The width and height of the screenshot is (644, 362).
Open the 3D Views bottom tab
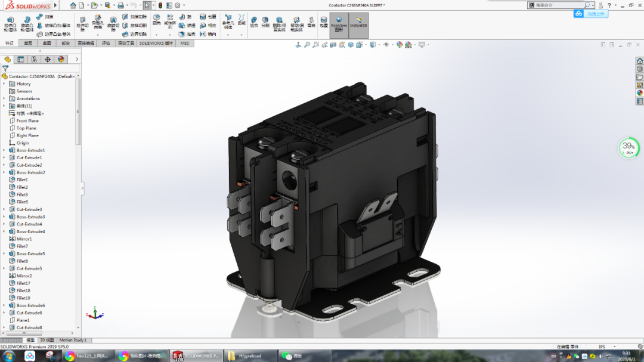click(47, 340)
